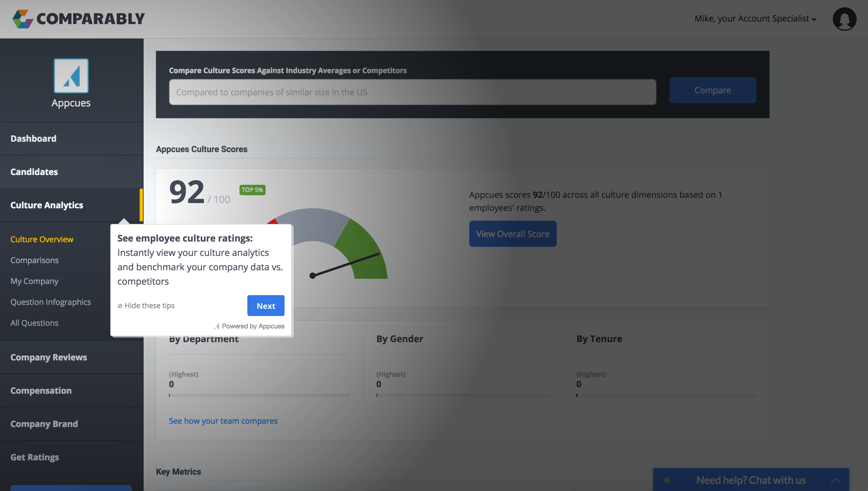
Task: Focus the compare companies search field
Action: tap(412, 92)
